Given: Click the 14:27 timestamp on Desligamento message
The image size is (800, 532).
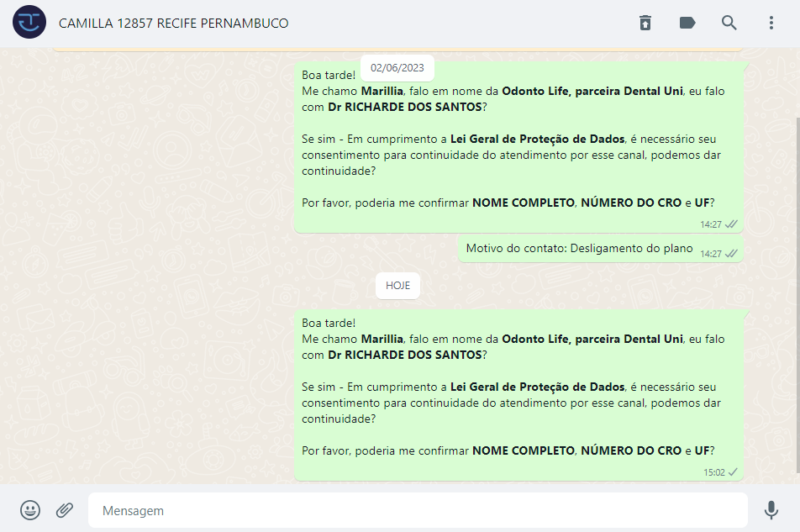Looking at the screenshot, I should tap(710, 253).
